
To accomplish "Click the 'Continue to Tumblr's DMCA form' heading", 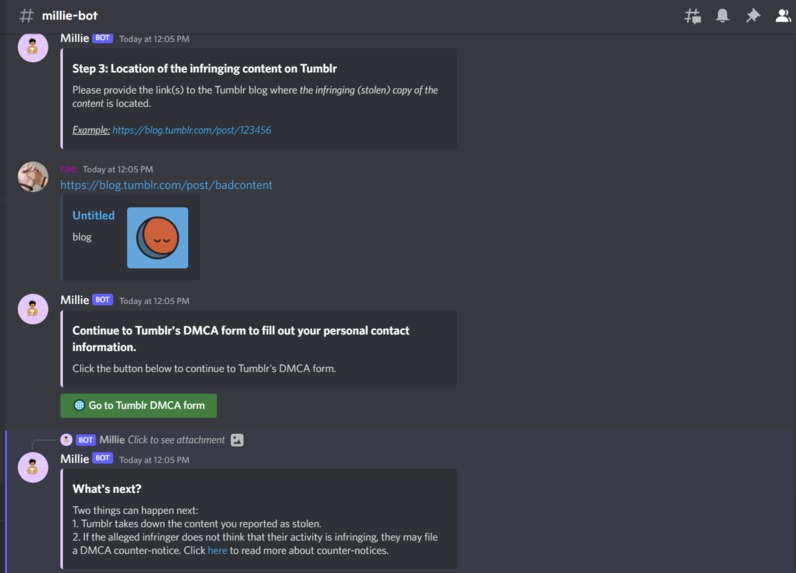I will point(241,339).
